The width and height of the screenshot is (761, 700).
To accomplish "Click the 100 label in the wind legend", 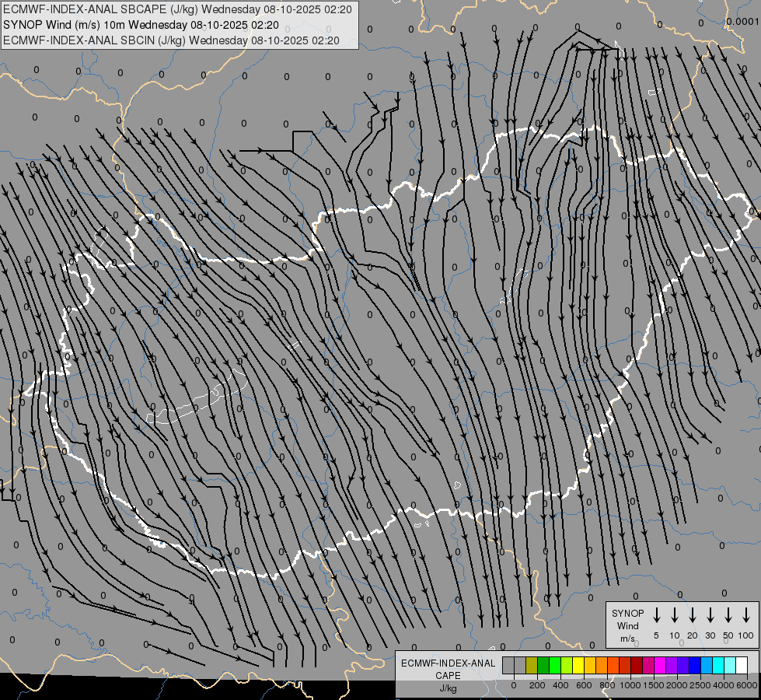I will point(746,635).
